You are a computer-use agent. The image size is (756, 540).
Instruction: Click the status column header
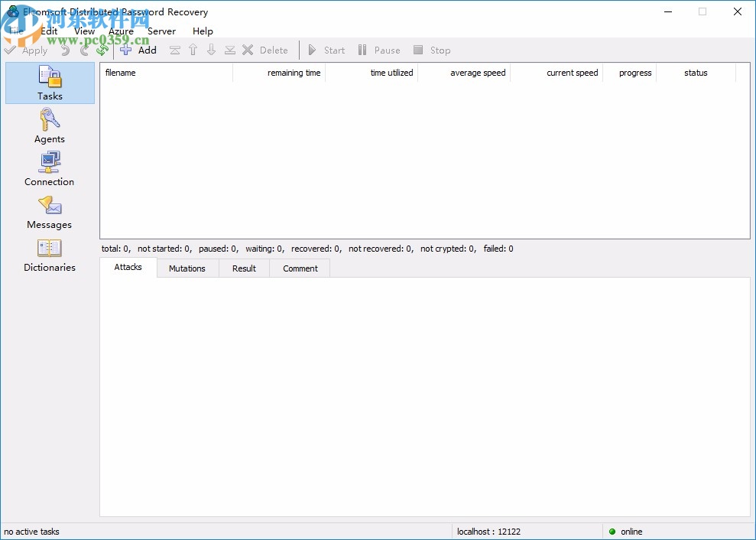tap(695, 73)
